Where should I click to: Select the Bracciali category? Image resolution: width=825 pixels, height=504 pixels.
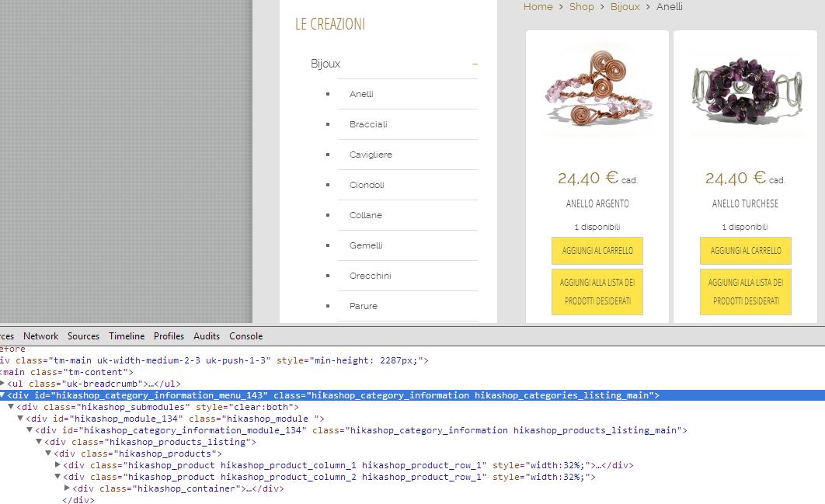point(368,124)
